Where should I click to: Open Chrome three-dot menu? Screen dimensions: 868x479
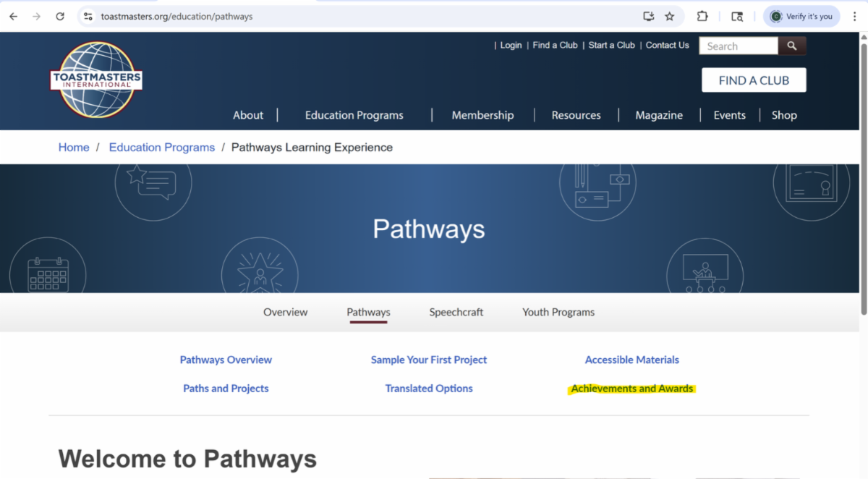pos(854,17)
